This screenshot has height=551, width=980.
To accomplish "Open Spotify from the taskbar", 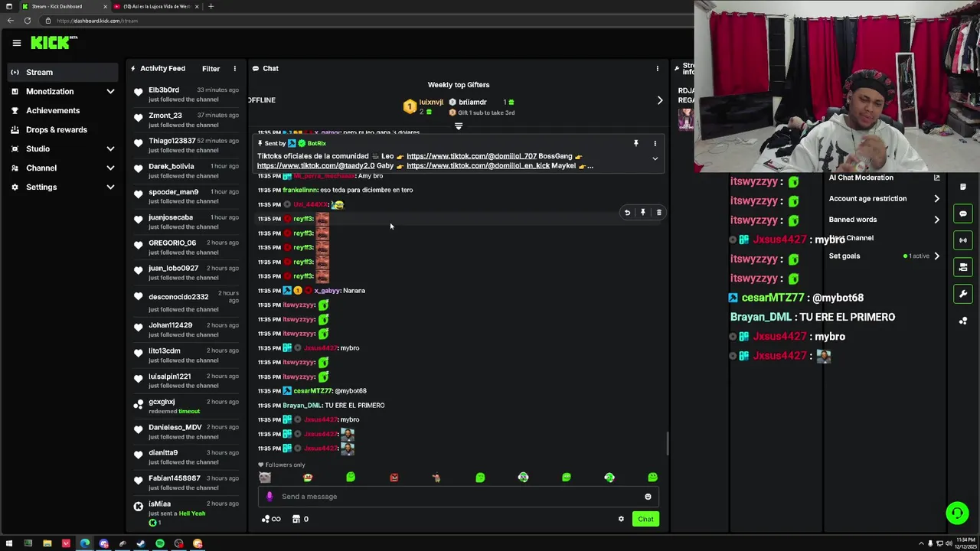I will (160, 543).
